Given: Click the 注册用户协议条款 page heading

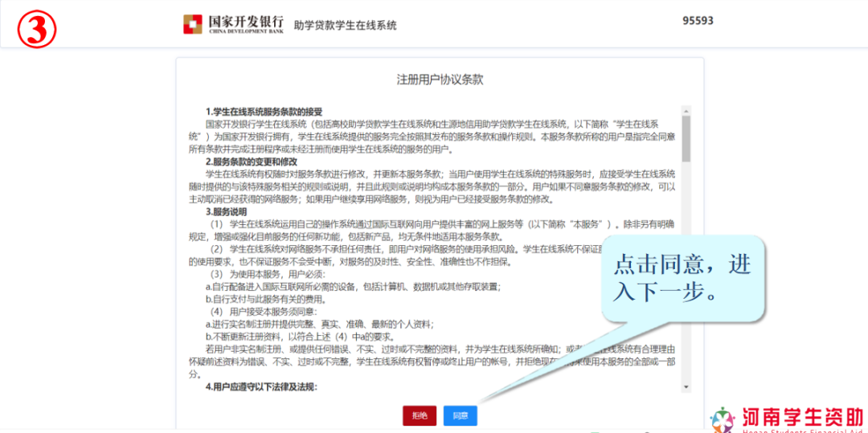Looking at the screenshot, I should pos(440,80).
